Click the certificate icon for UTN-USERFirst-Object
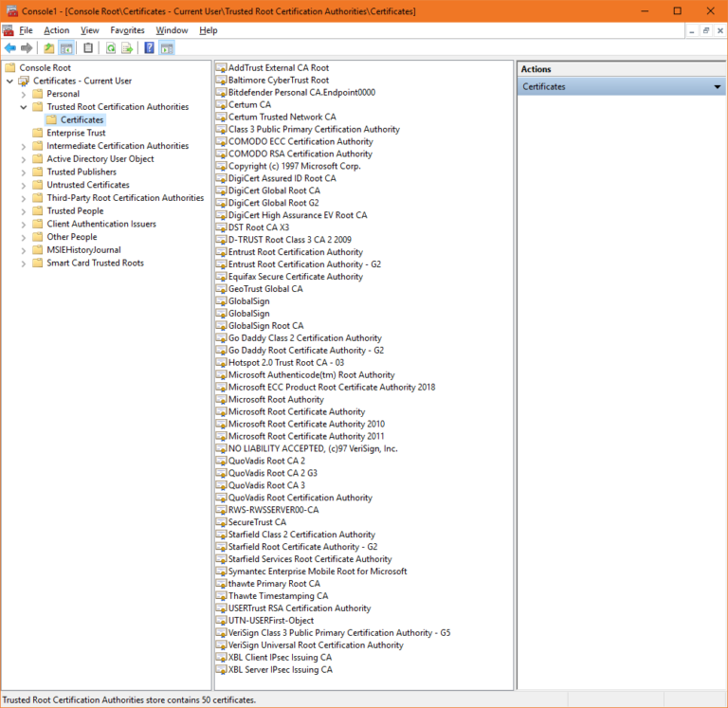 (x=222, y=620)
